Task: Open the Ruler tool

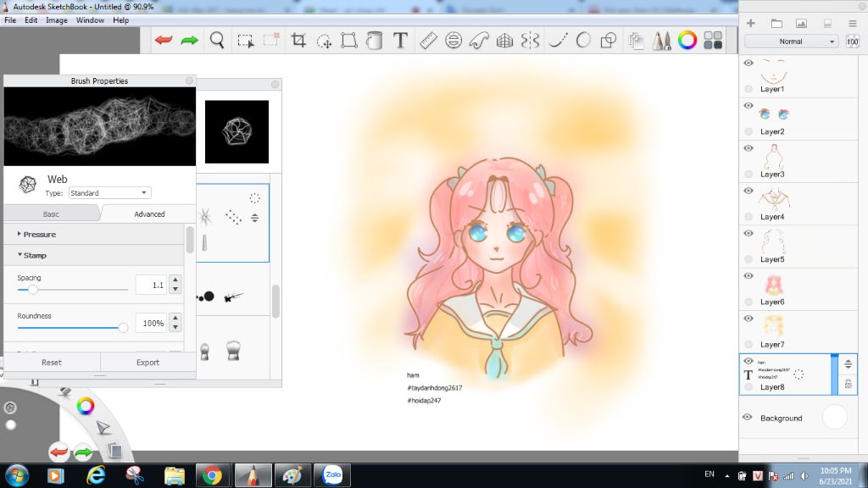Action: (x=427, y=41)
